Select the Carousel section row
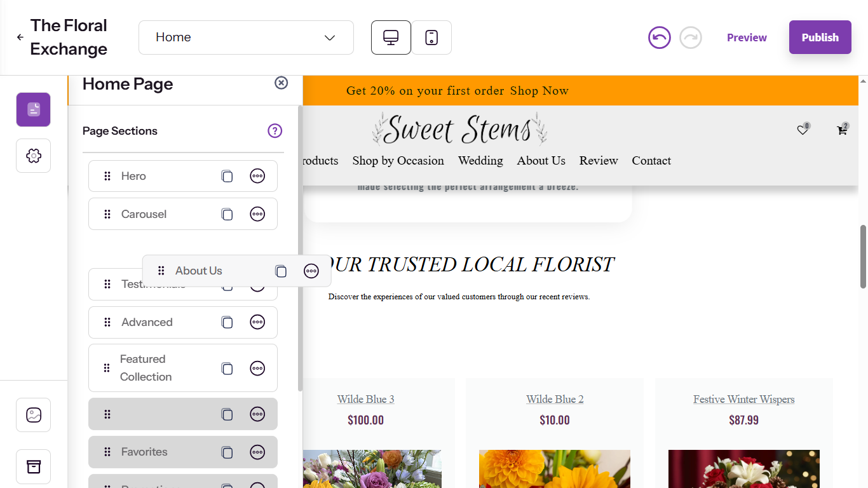Viewport: 868px width, 488px height. click(x=183, y=214)
